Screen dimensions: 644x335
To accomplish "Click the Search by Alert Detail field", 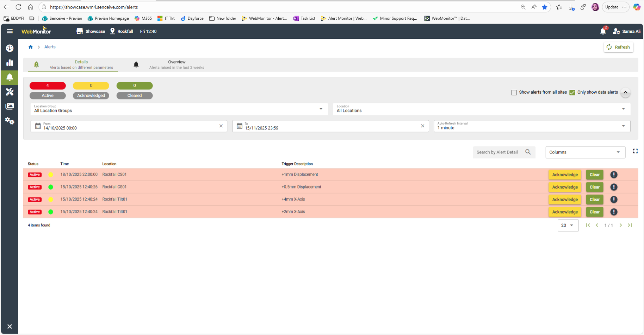I will tap(497, 152).
